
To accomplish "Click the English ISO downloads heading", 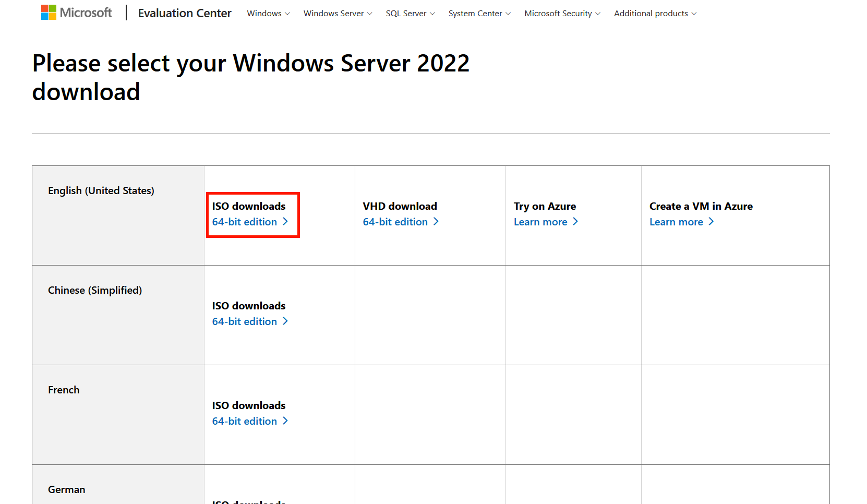I will 249,206.
